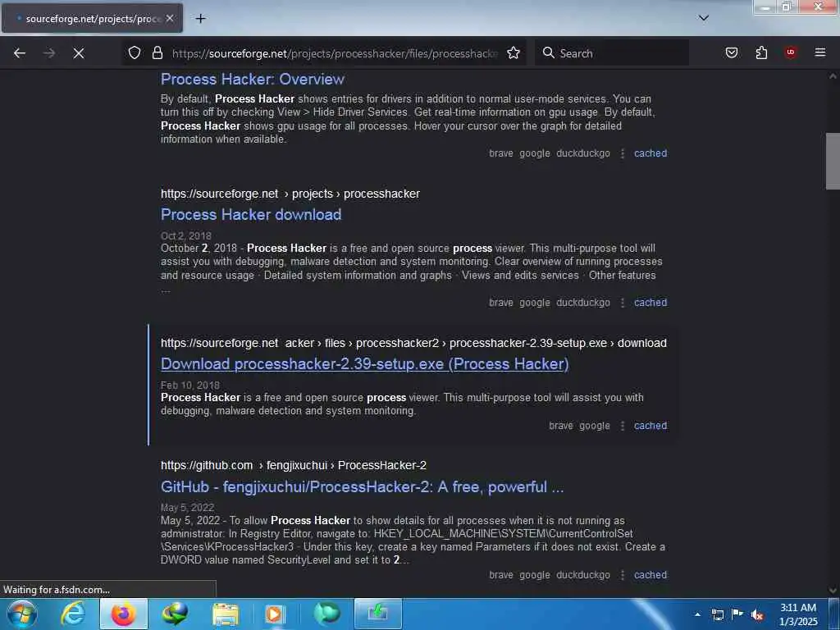The image size is (840, 630).
Task: Open Windows Media Player from taskbar
Action: 275,614
